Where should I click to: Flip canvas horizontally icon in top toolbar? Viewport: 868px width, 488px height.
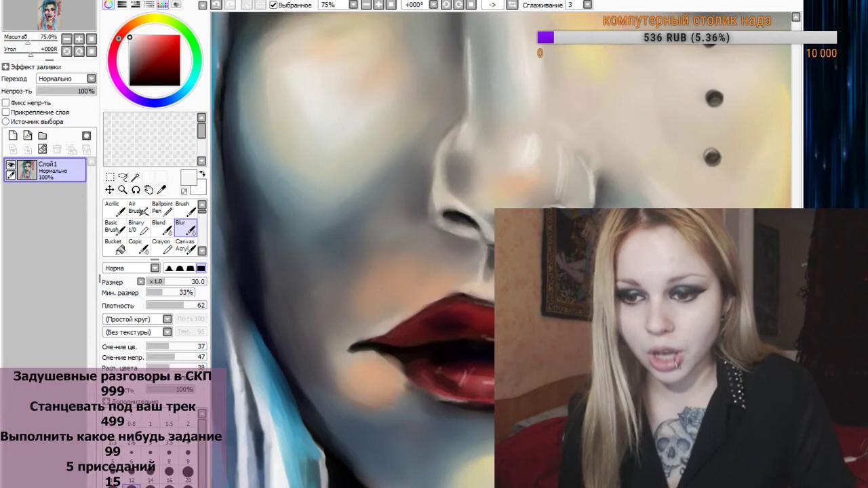512,5
